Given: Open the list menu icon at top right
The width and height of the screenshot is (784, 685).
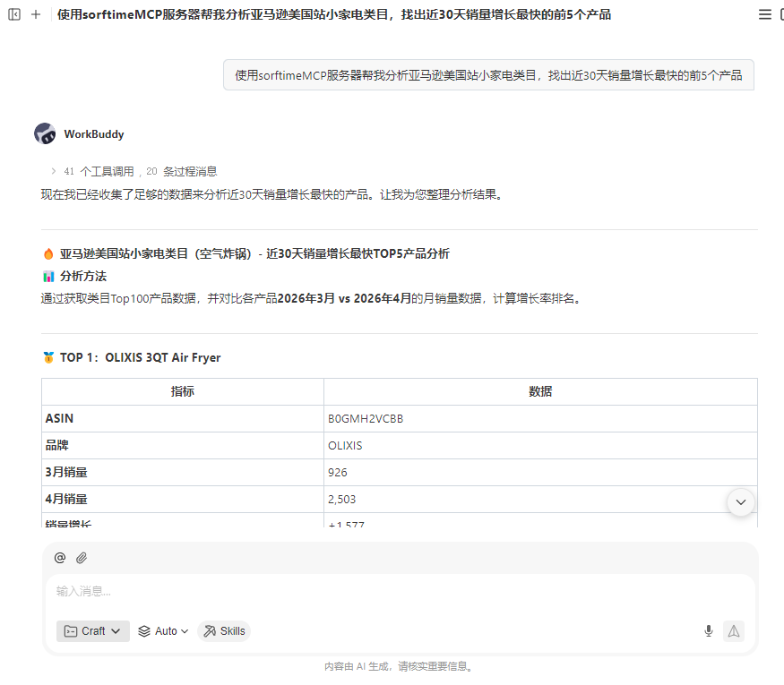Looking at the screenshot, I should tap(764, 14).
